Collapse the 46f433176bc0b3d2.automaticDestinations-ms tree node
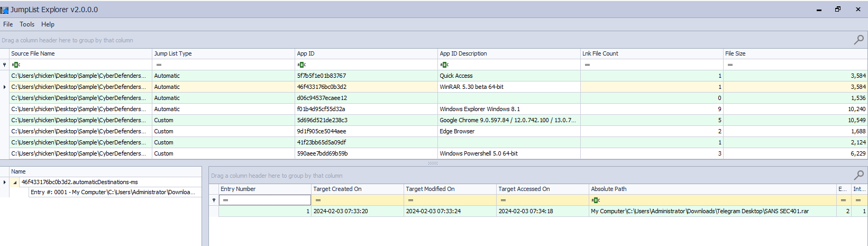The image size is (868, 246). tap(15, 182)
